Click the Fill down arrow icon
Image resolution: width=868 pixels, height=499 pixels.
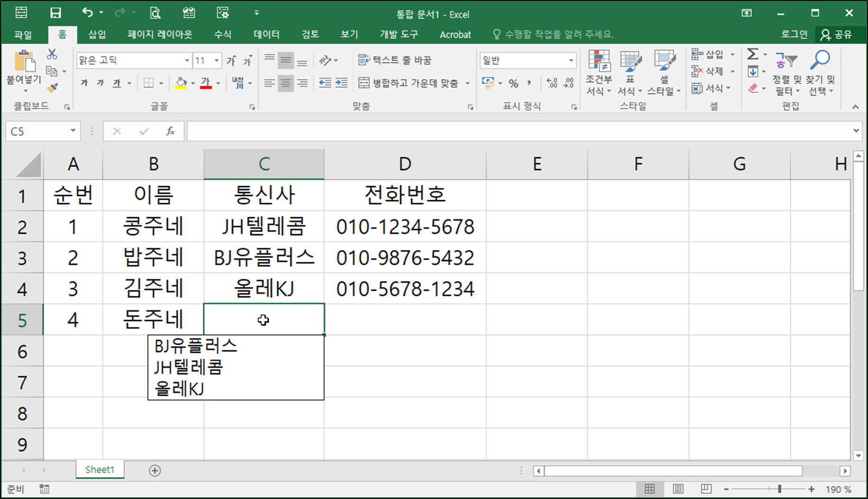click(x=752, y=71)
